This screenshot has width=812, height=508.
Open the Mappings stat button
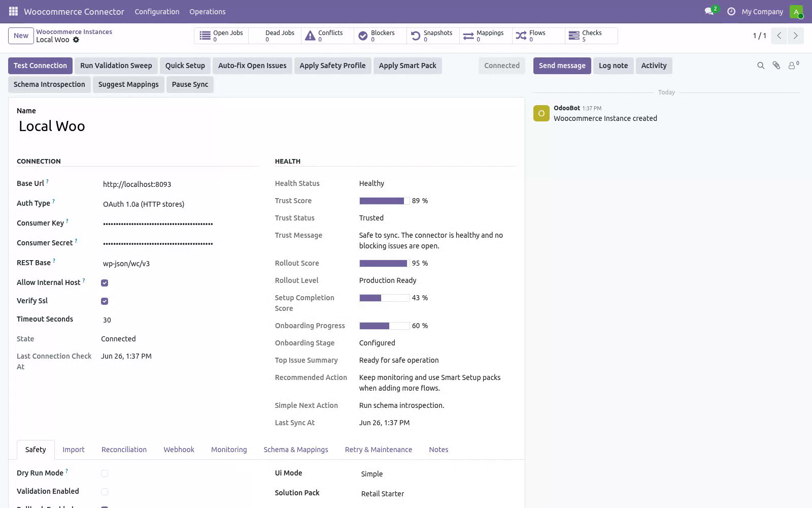click(485, 36)
